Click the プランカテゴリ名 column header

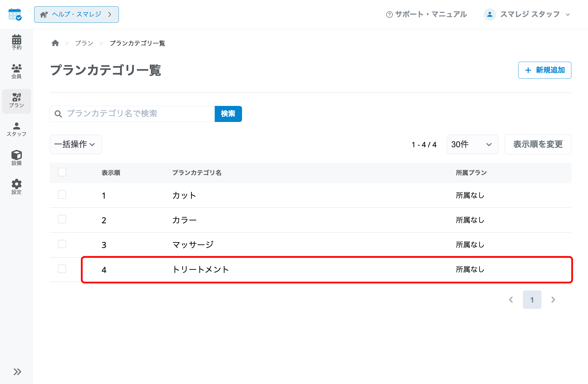(197, 173)
